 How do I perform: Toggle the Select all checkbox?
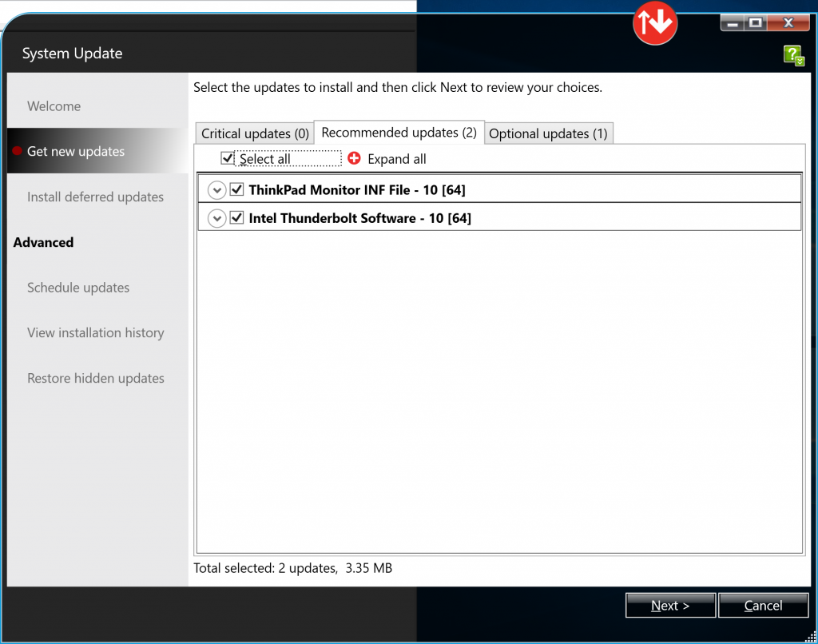pos(227,158)
